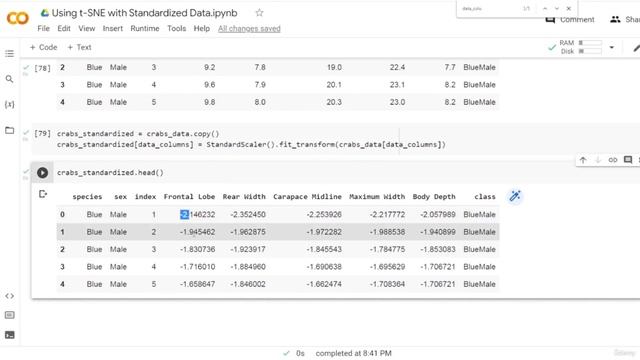Click code line crabs_standardized = crabs_data.copy()
640x360 pixels.
[138, 134]
